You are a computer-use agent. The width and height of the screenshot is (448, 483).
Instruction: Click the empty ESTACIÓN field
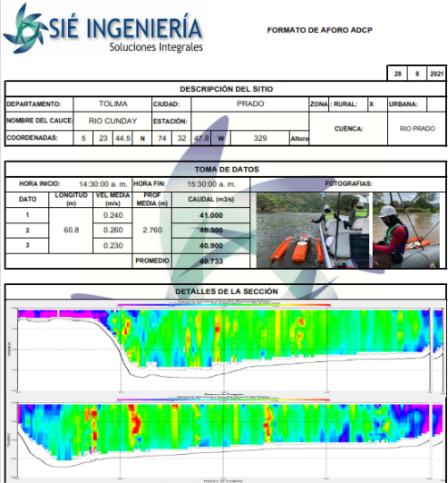click(x=250, y=121)
